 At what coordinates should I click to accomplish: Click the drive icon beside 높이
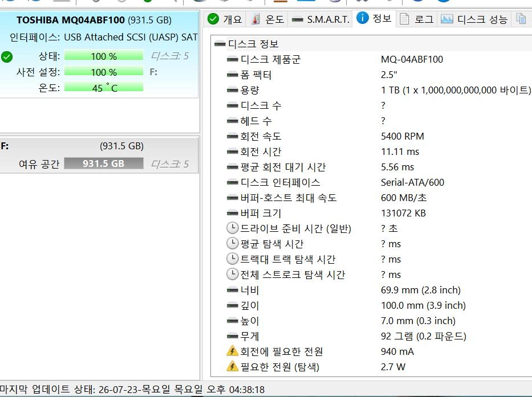click(233, 321)
